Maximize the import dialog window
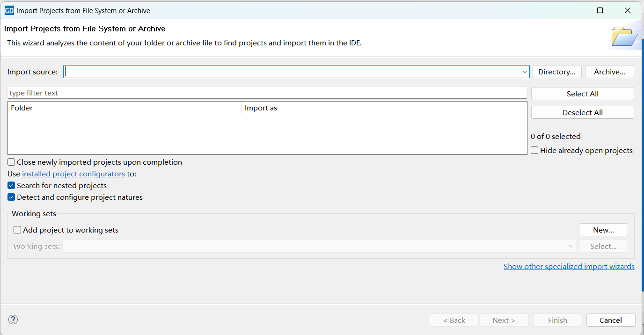644x335 pixels. coord(600,10)
